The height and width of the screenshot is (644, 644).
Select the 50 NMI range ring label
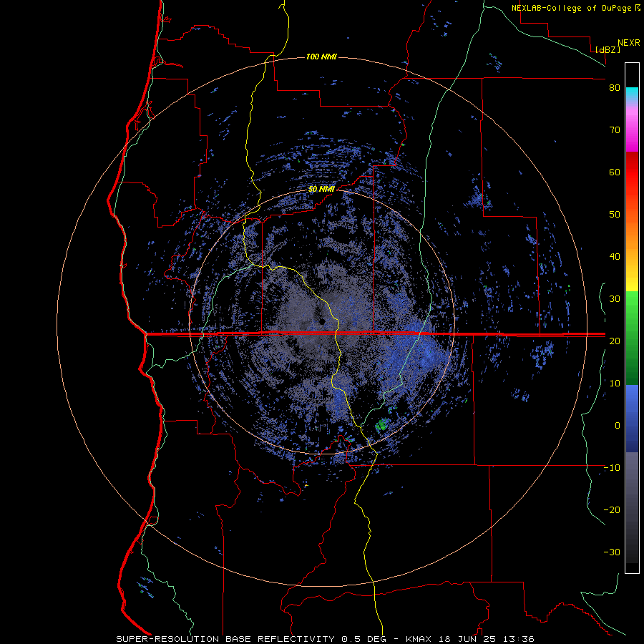pos(321,190)
